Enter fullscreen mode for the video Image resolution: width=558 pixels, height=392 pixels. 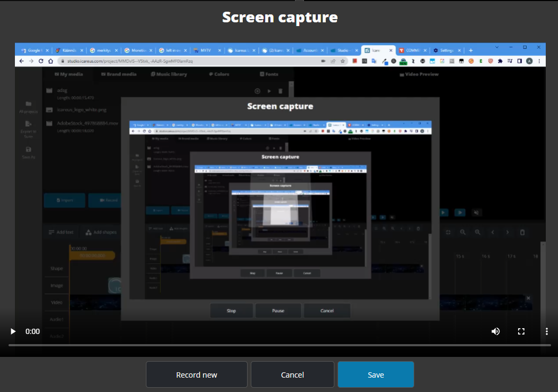(x=521, y=331)
